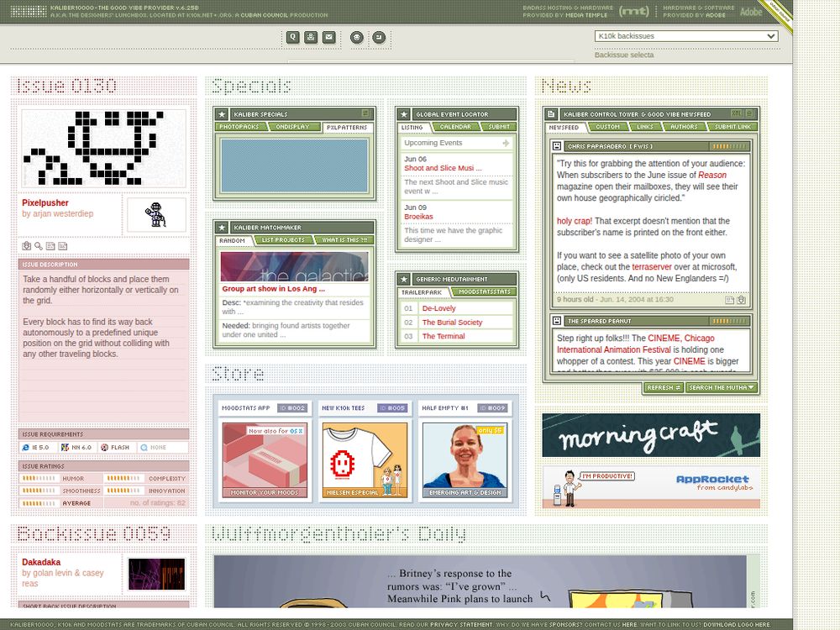Click the document icon on Kaliber Control Tower header
This screenshot has width=840, height=630.
(x=551, y=114)
